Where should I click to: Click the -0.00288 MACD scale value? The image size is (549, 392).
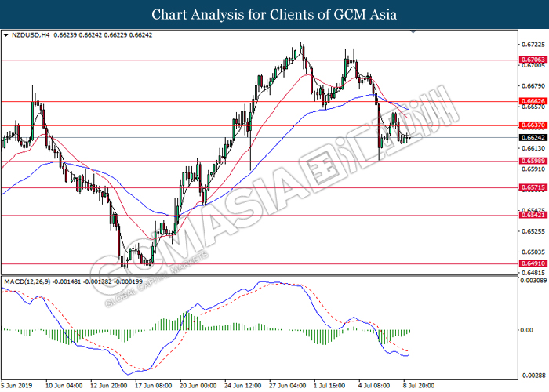(x=533, y=376)
